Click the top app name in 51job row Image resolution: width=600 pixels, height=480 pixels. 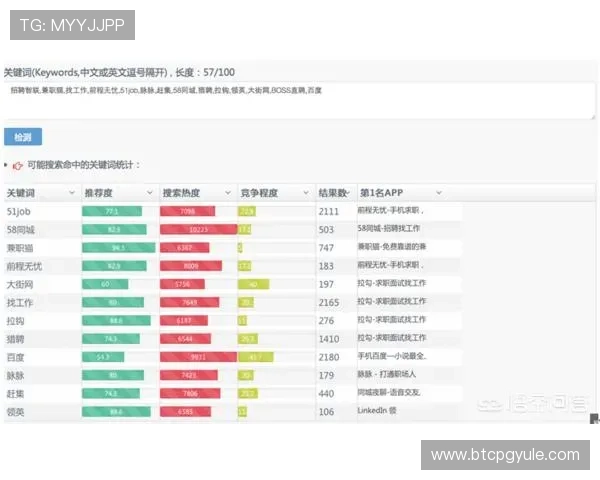pos(390,210)
